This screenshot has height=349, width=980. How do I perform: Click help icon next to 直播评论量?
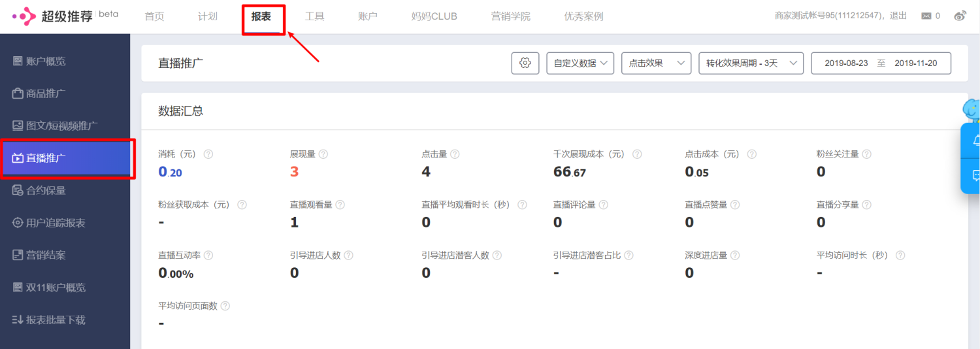click(x=603, y=205)
